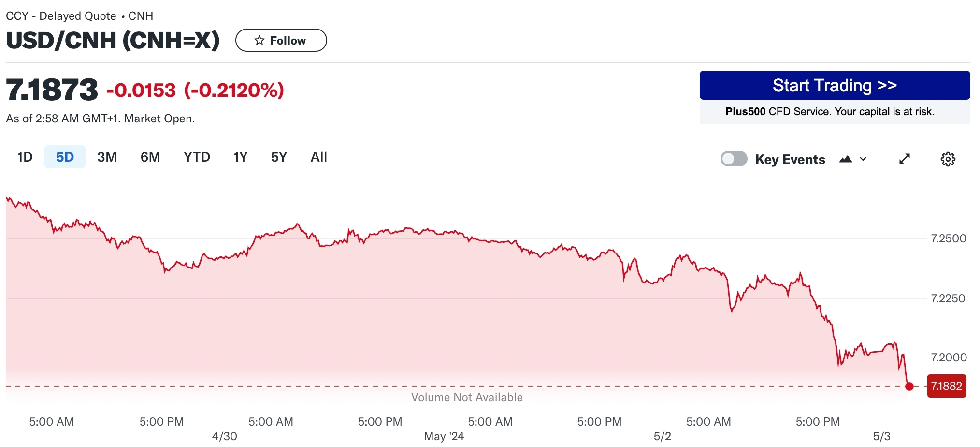Viewport: 980px width, 447px height.
Task: Select the 1Y time range
Action: (x=240, y=157)
